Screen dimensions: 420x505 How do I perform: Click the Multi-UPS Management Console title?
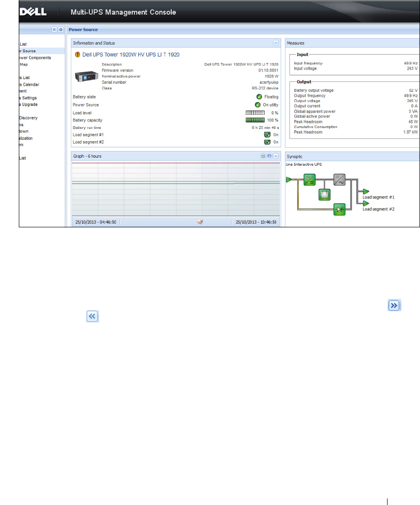123,12
